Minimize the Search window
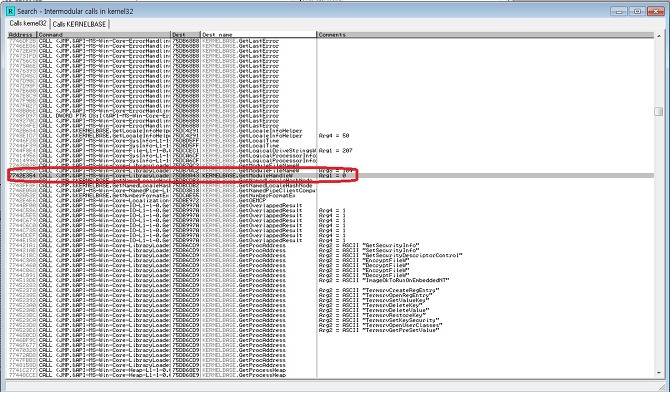 618,11
